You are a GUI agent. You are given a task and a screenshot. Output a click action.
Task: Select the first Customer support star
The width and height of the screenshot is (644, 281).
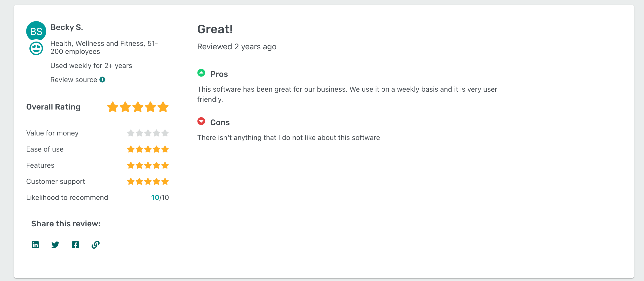(131, 181)
